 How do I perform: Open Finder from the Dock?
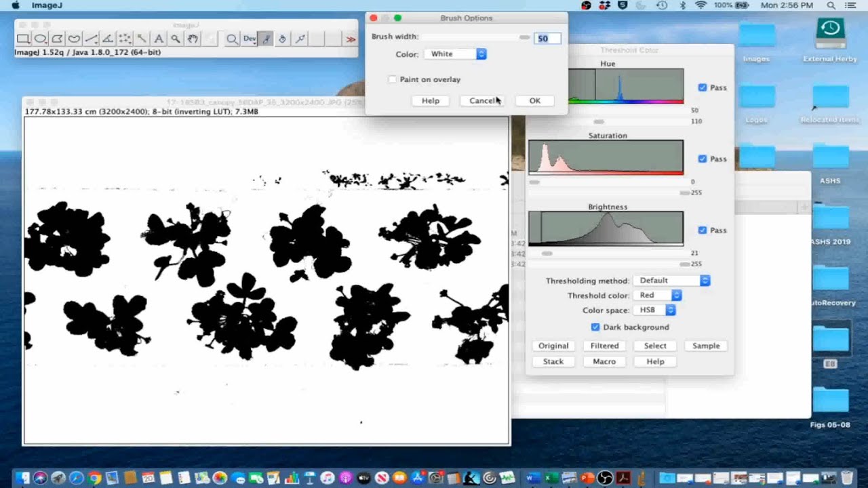(x=22, y=478)
